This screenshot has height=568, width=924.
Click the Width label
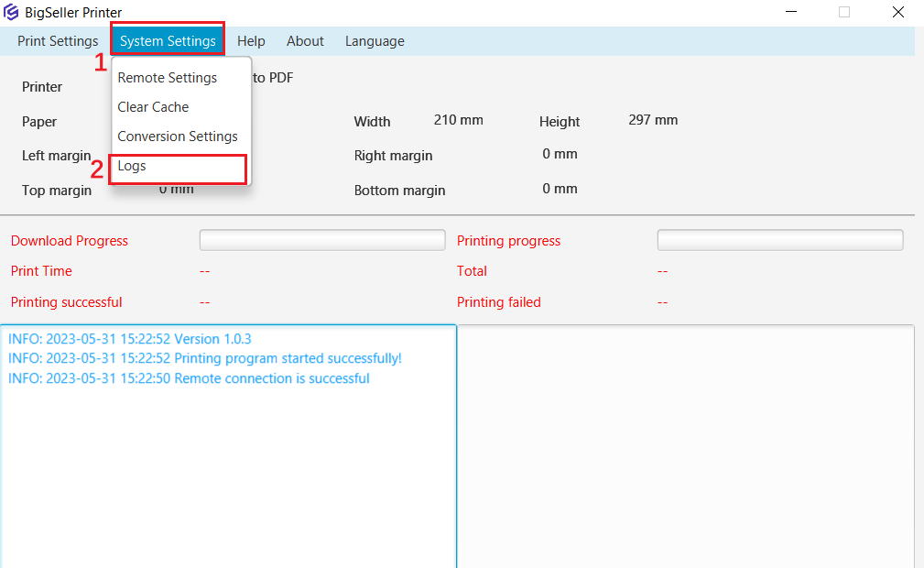(x=372, y=122)
